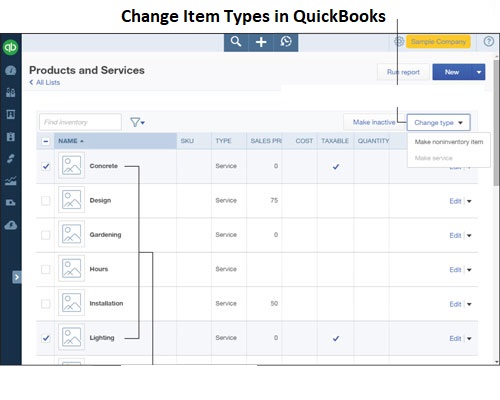
Task: Click Edit link for Installation
Action: pos(455,304)
